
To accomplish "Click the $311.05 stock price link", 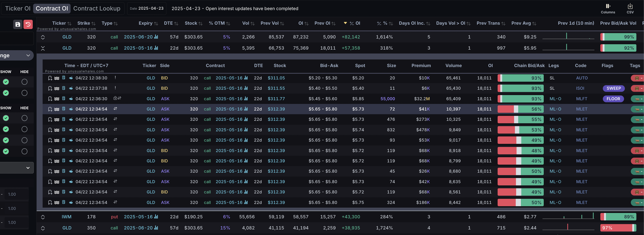I will pyautogui.click(x=276, y=78).
